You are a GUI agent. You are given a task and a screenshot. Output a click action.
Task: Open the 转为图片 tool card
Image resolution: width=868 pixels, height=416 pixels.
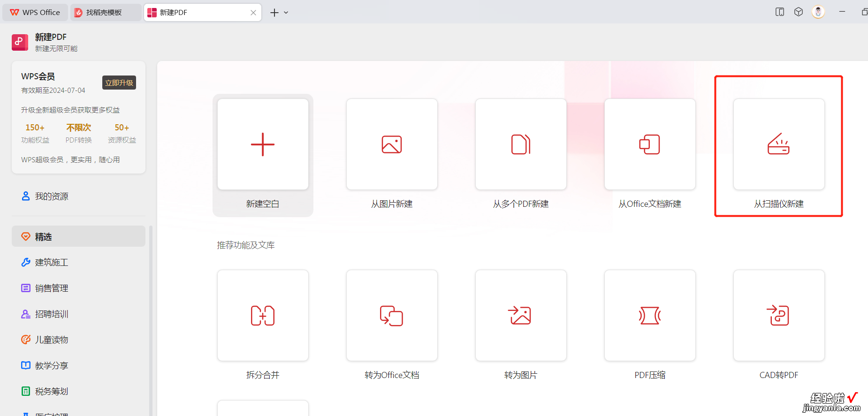coord(521,316)
